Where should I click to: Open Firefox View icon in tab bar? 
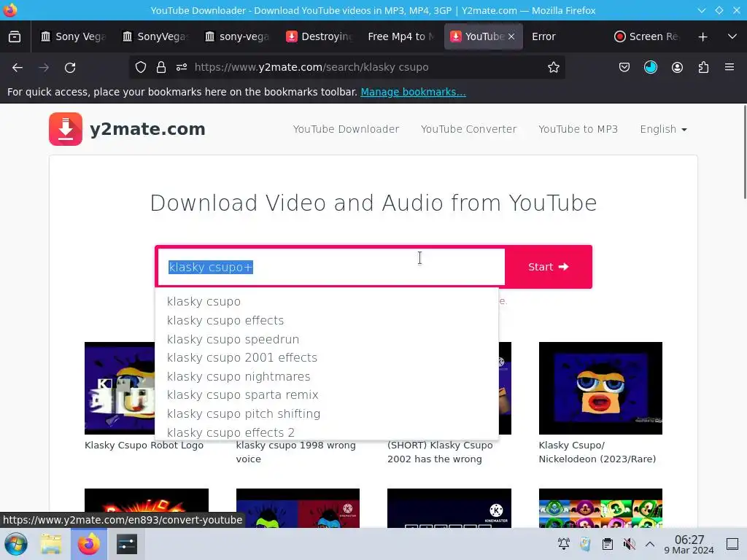[x=15, y=36]
